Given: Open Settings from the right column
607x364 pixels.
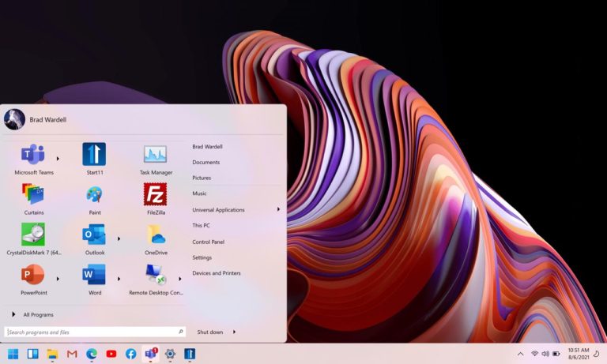Looking at the screenshot, I should click(202, 257).
